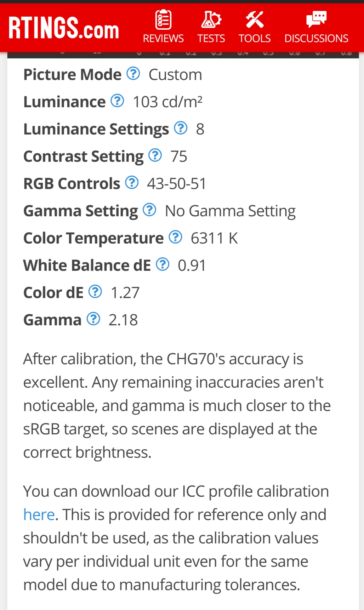Show help for Luminance Settings
Image resolution: width=364 pixels, height=610 pixels.
(181, 128)
